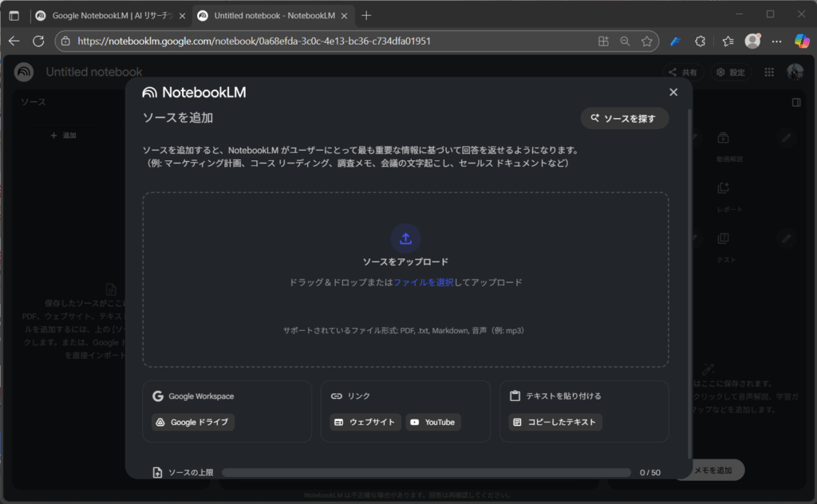The width and height of the screenshot is (817, 504).
Task: Switch to the Google NotebookLM browser tab
Action: pos(110,15)
